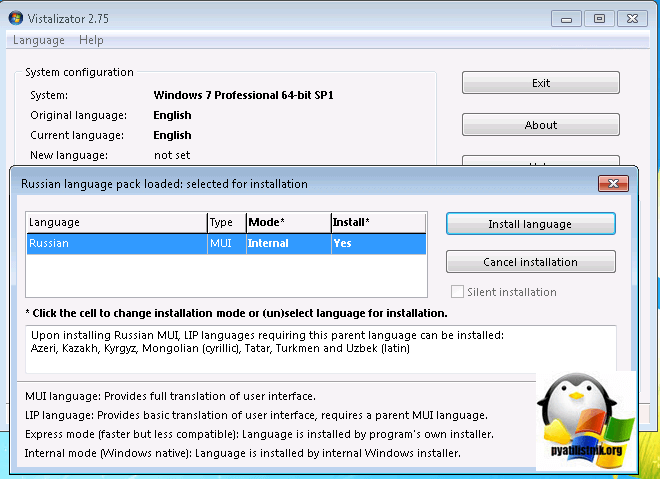Change the Internal mode cell
The width and height of the screenshot is (660, 479).
tap(289, 243)
